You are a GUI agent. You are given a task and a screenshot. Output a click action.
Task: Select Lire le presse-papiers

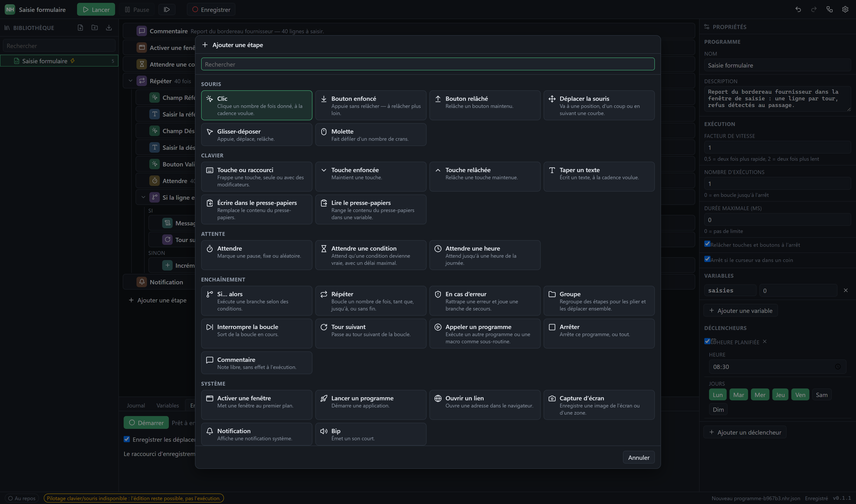[x=371, y=209]
